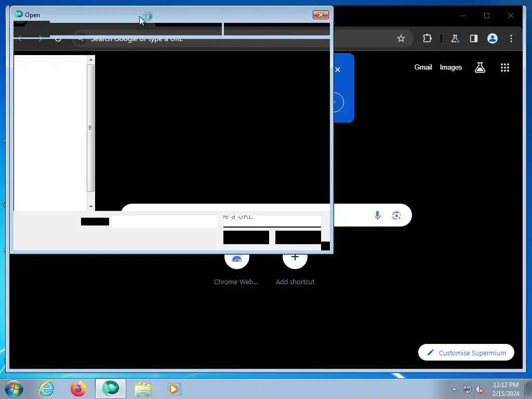Open Windows Explorer from taskbar
This screenshot has height=399, width=532.
pos(143,389)
